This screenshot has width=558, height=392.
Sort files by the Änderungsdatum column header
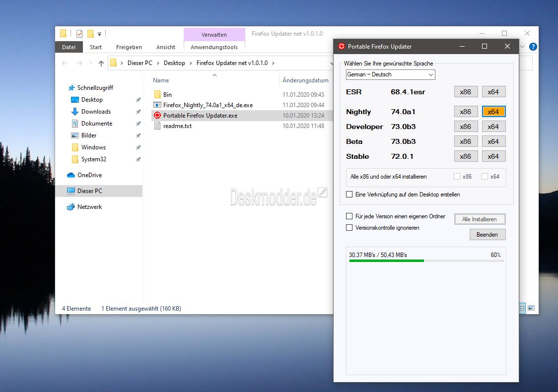click(x=305, y=80)
